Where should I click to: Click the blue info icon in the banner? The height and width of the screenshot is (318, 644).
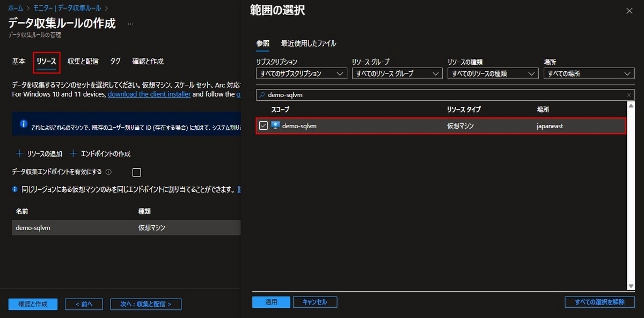(24, 123)
